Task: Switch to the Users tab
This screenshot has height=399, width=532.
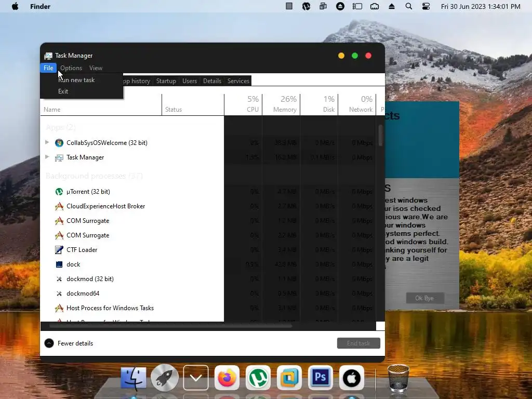Action: [x=189, y=81]
